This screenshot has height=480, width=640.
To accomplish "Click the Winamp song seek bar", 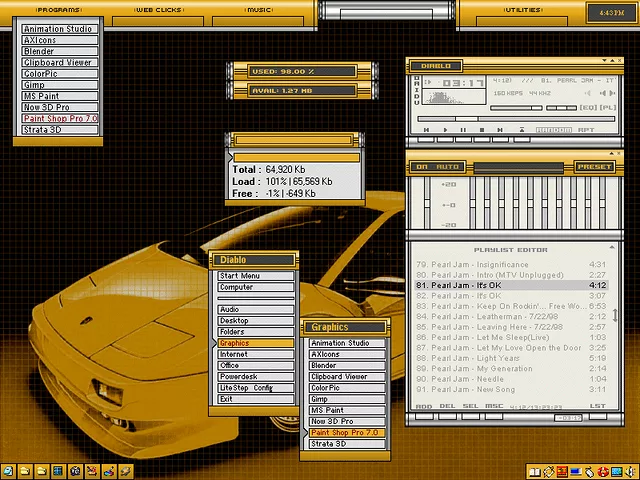I will pyautogui.click(x=515, y=118).
